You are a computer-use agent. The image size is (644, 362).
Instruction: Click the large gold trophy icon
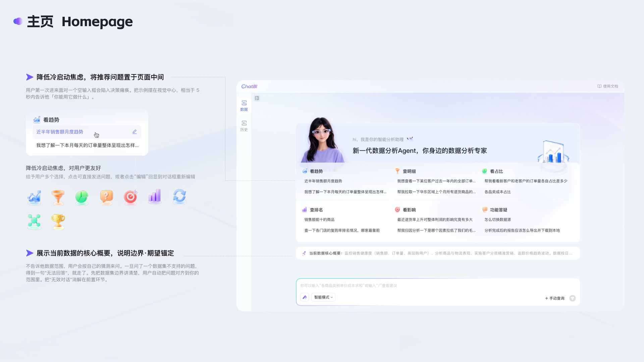58,222
